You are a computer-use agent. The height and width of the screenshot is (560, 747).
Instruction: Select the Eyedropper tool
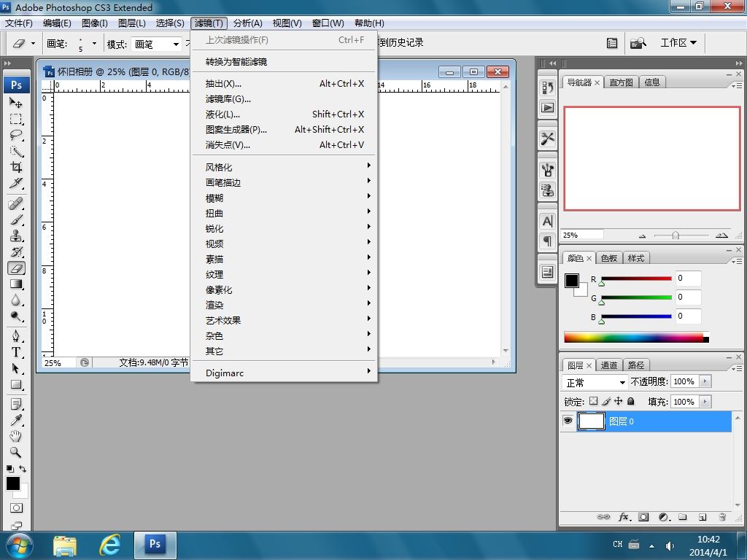16,421
